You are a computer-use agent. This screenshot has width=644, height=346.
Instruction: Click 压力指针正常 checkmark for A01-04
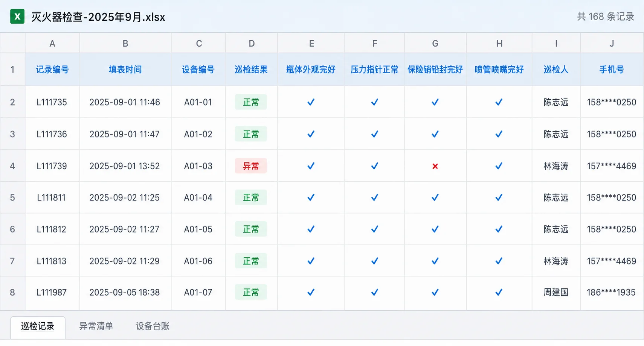click(x=374, y=197)
